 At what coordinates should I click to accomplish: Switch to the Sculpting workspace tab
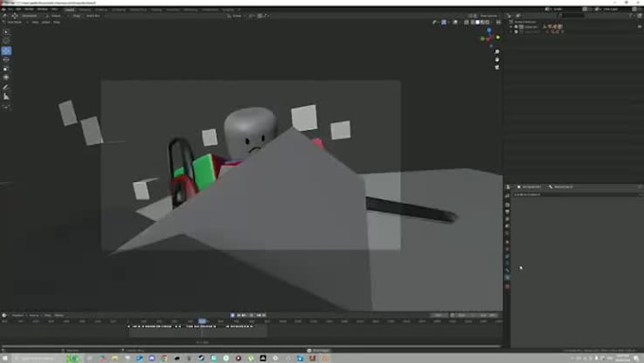pyautogui.click(x=101, y=9)
